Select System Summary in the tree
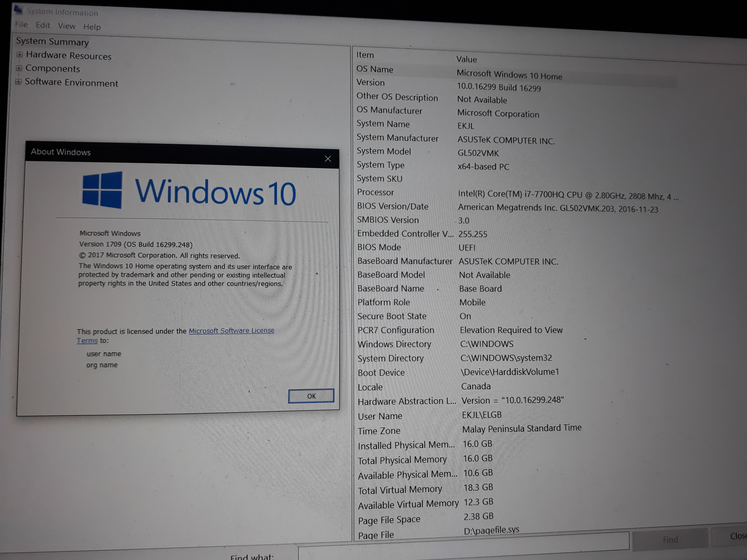 (52, 42)
